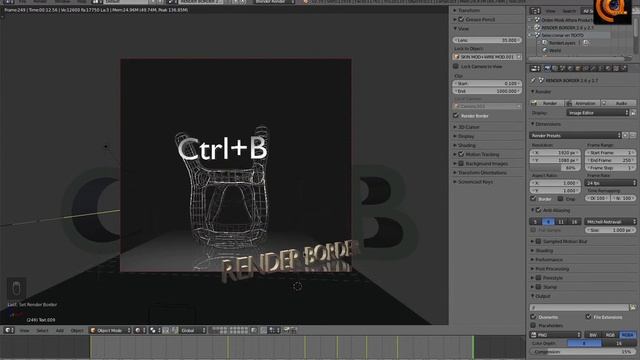Select the Modifiers wrench tab icon
The width and height of the screenshot is (640, 360).
594,69
